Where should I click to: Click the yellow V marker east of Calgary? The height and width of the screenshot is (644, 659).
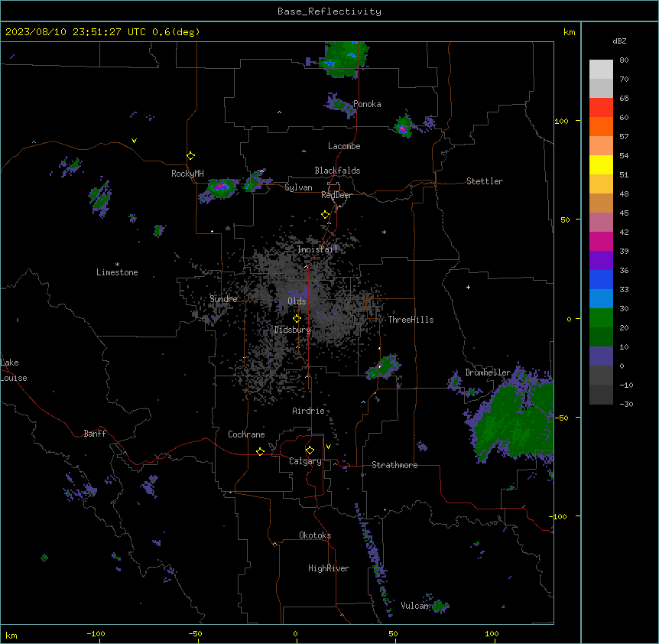328,447
